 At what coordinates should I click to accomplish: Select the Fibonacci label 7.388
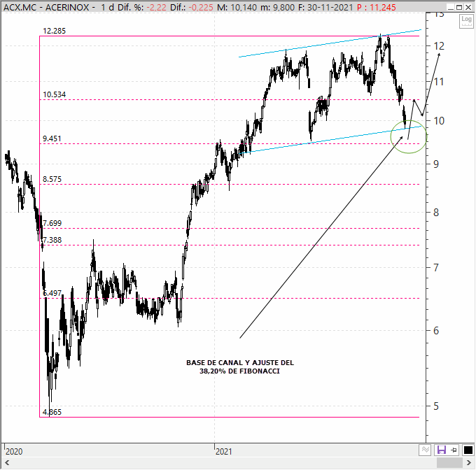click(x=52, y=240)
